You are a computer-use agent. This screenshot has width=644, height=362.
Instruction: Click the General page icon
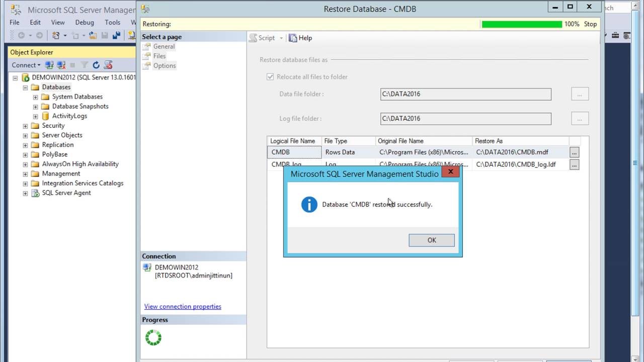[146, 46]
